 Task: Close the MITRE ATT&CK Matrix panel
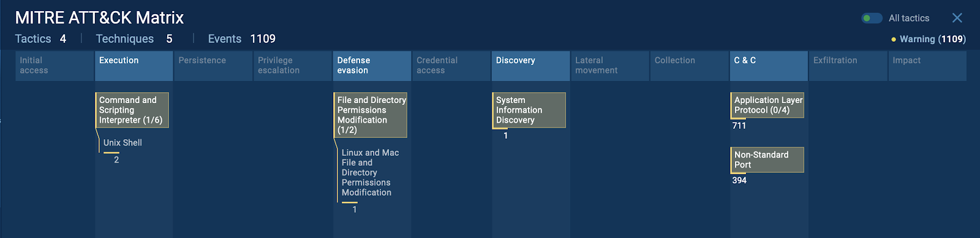957,18
